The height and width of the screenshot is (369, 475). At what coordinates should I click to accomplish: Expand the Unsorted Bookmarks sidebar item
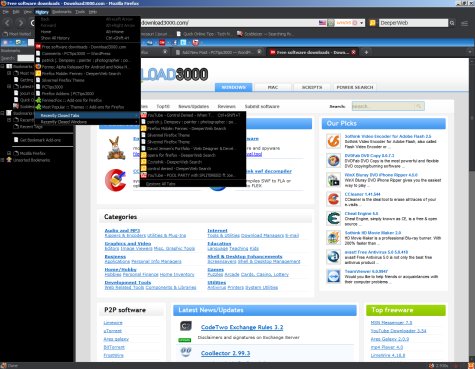3,160
